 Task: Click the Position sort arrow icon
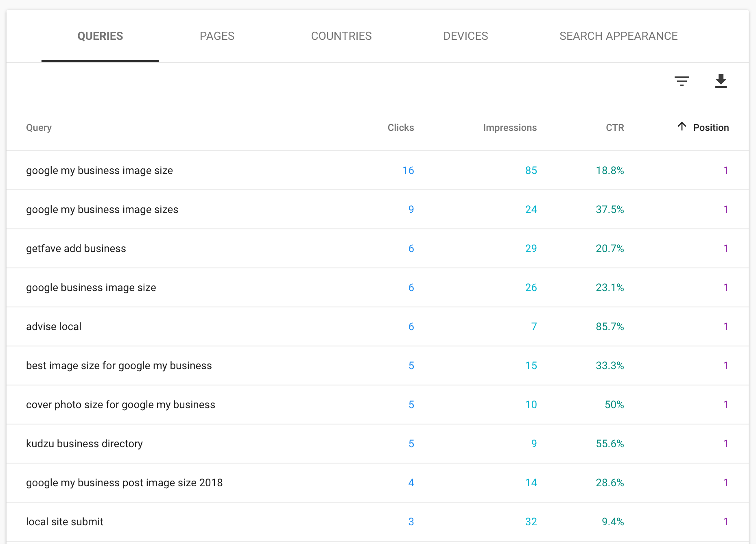tap(682, 126)
